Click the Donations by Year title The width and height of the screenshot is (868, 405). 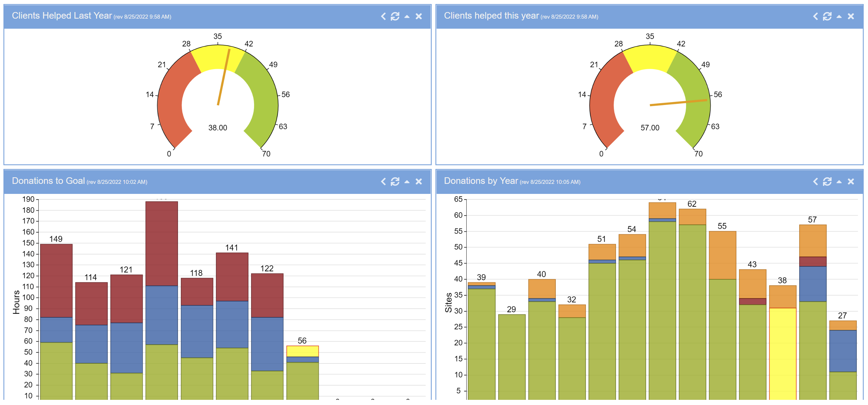point(481,181)
